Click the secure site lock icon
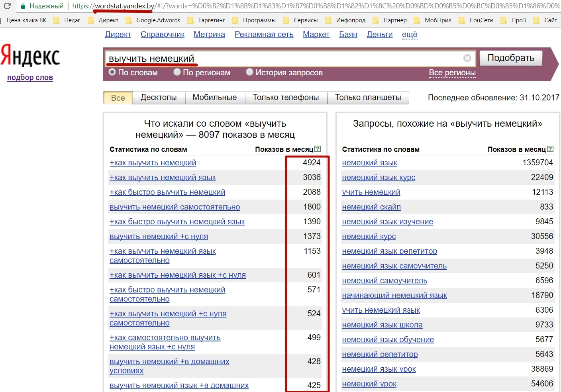Image resolution: width=561 pixels, height=392 pixels. coord(23,6)
